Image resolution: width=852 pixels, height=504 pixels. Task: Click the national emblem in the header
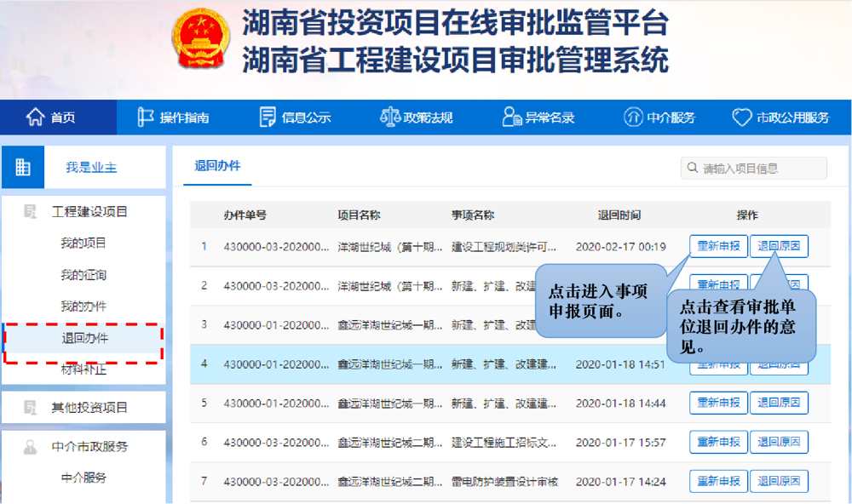(200, 41)
